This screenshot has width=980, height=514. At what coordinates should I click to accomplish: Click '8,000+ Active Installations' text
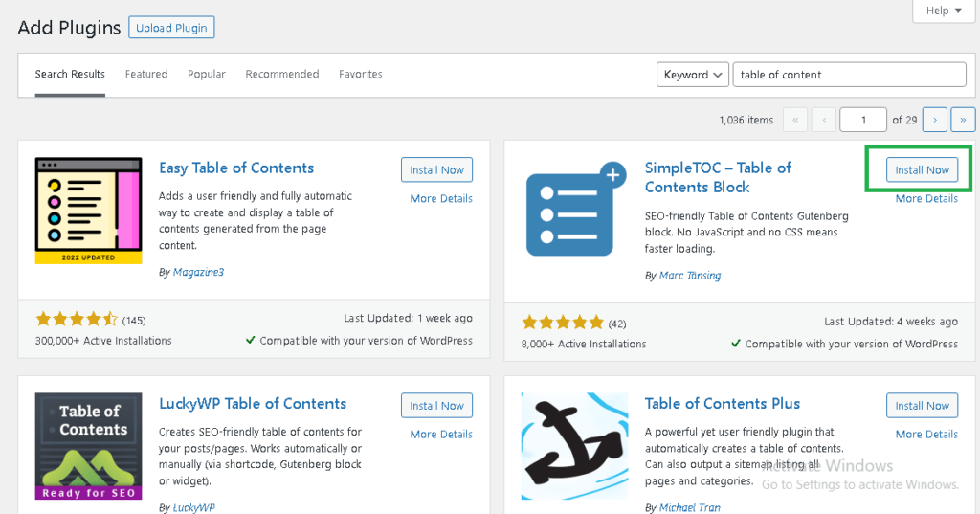coord(584,344)
